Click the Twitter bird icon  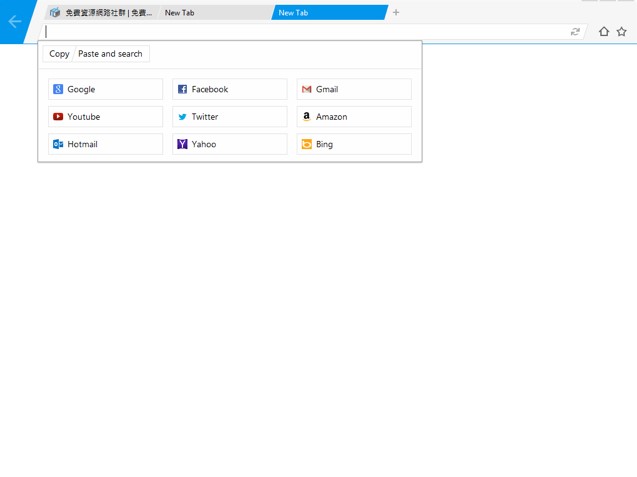pos(182,117)
